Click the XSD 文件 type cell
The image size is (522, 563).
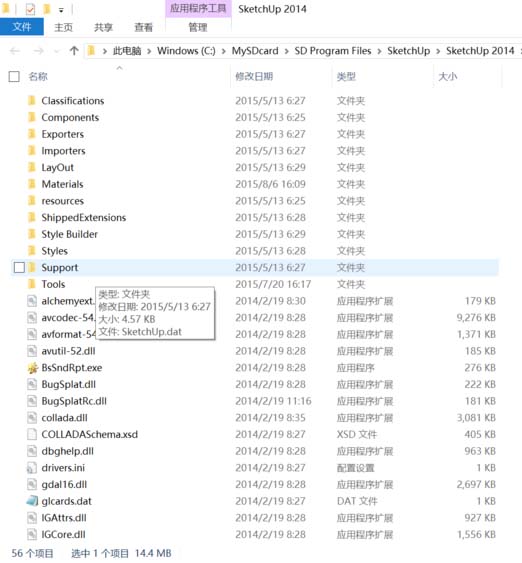pos(357,434)
